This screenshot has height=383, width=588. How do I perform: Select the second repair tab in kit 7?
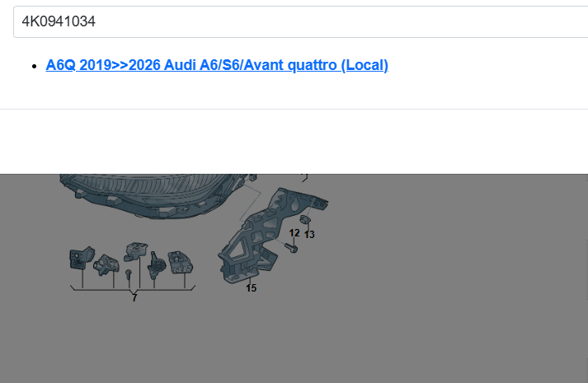click(x=106, y=264)
